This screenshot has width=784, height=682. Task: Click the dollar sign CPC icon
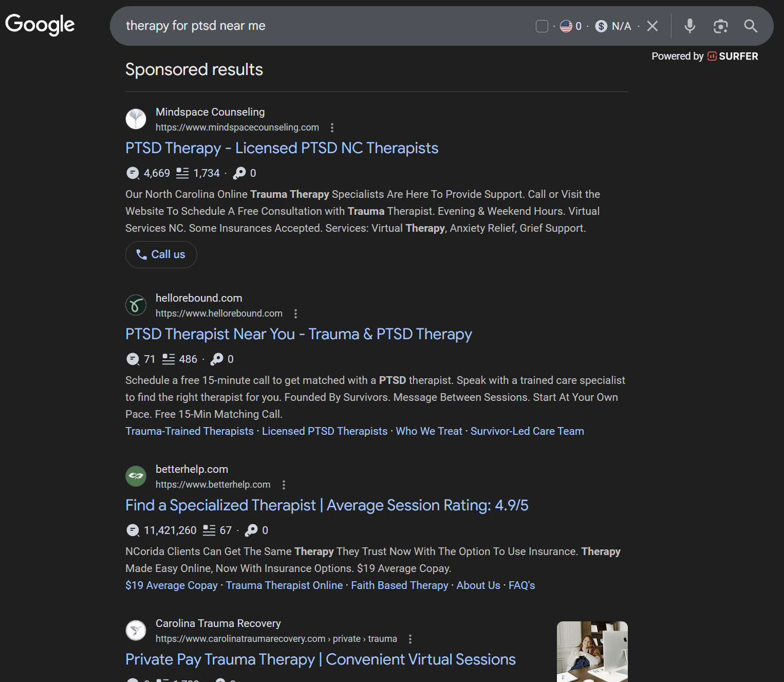coord(601,26)
